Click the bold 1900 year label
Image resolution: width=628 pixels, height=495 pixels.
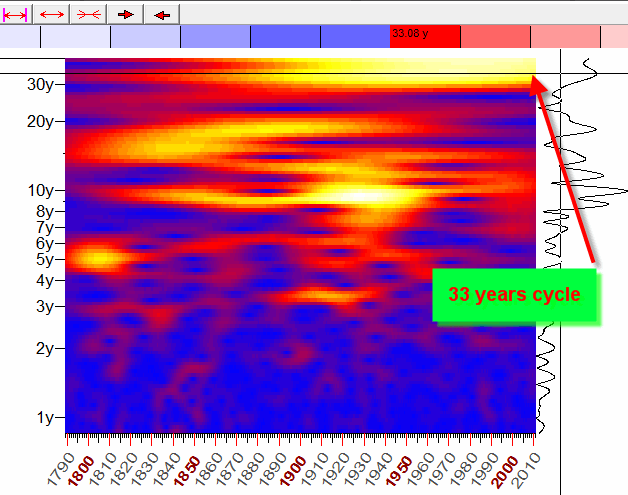294,471
